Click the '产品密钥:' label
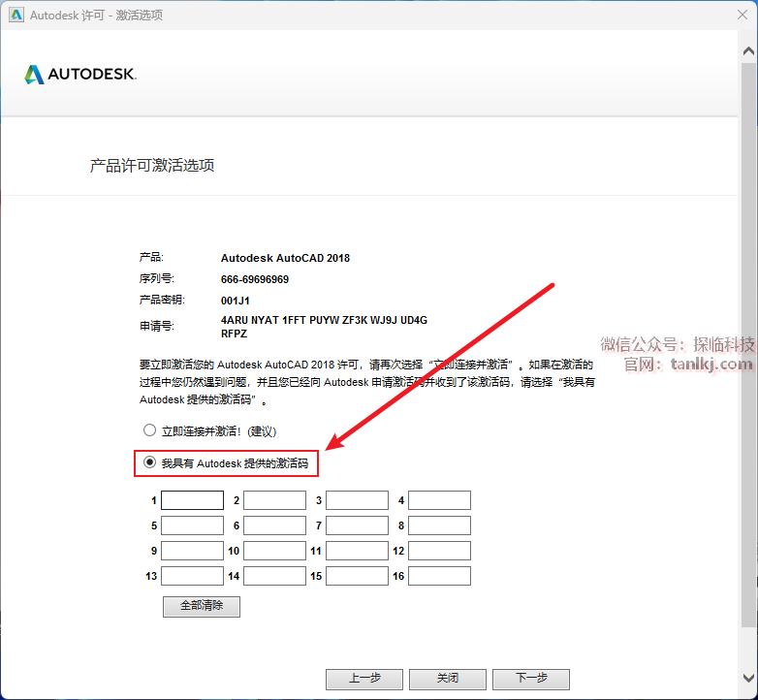The width and height of the screenshot is (758, 700). [x=162, y=300]
